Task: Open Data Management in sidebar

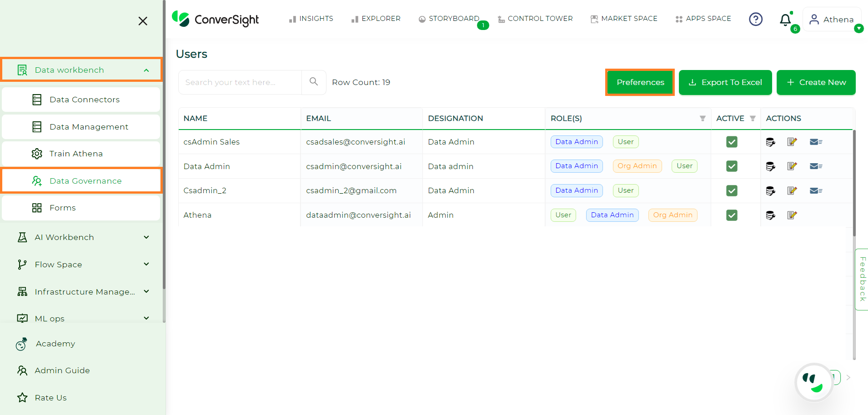Action: pos(81,127)
